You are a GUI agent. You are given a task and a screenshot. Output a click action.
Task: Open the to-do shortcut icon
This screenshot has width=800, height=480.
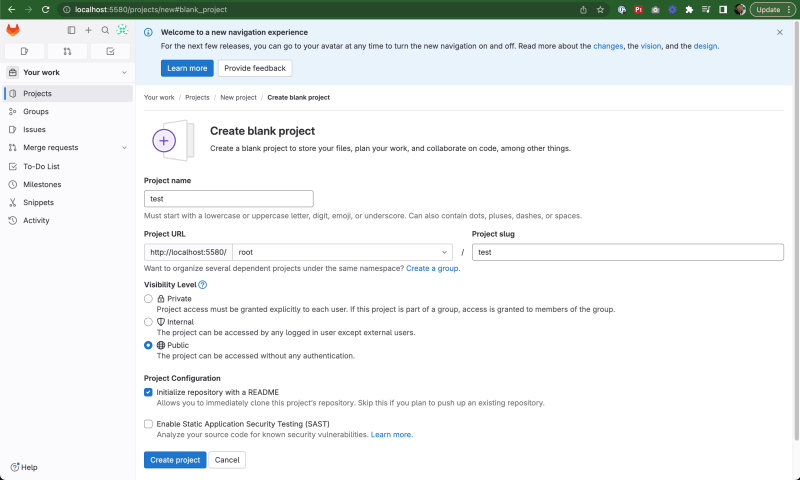pyautogui.click(x=110, y=51)
